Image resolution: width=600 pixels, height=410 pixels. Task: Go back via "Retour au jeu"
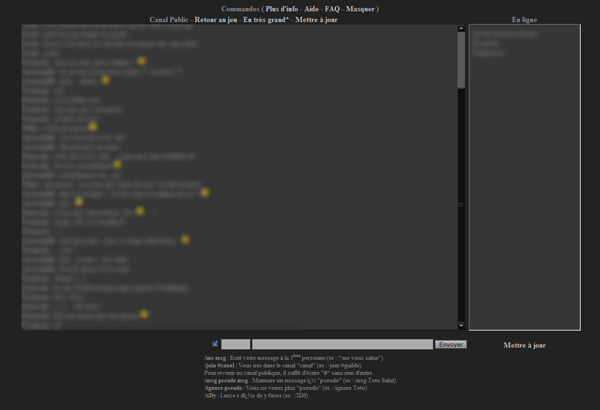pyautogui.click(x=216, y=20)
